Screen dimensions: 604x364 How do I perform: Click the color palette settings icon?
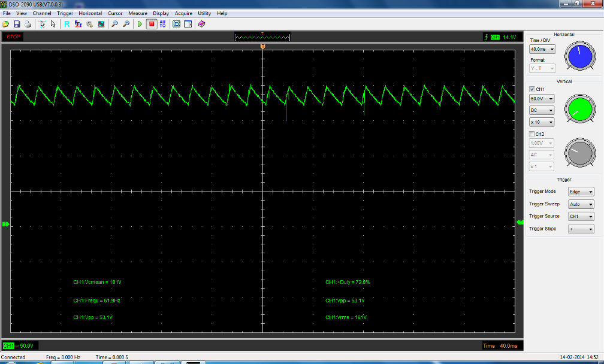click(90, 24)
